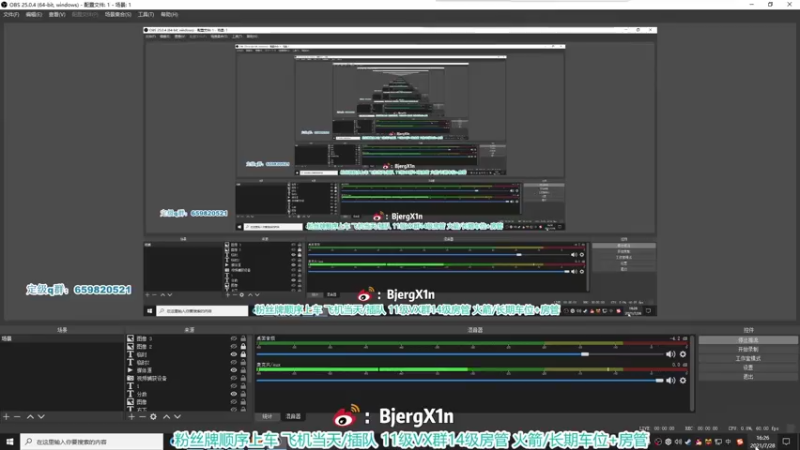Move source down with the sources panel arrow
800x450 pixels.
point(178,417)
